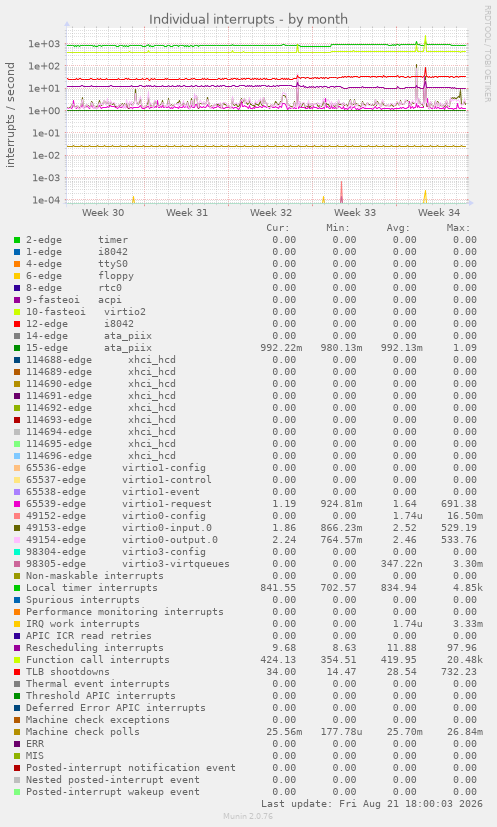This screenshot has width=497, height=827.
Task: Click the Cur column header
Action: point(278,228)
